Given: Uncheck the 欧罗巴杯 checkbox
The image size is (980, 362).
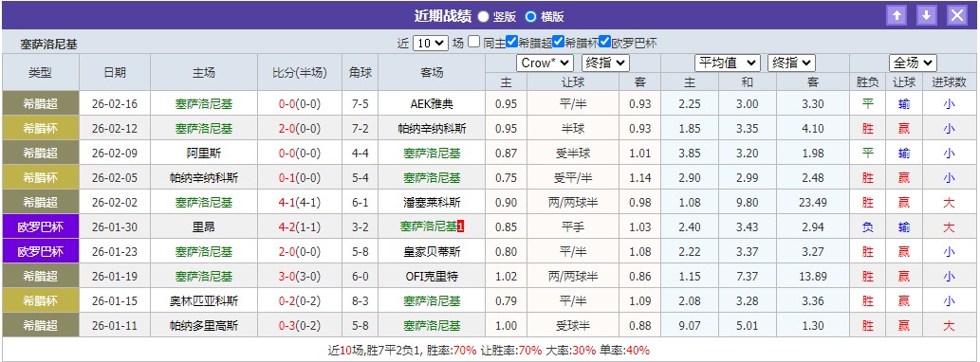Looking at the screenshot, I should pos(604,43).
